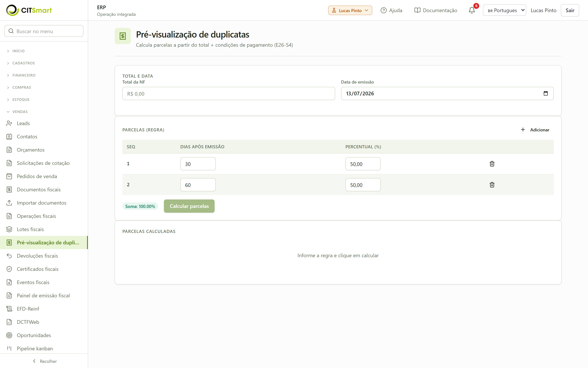The height and width of the screenshot is (368, 588).
Task: Delete installment row 2 with trash icon
Action: pyautogui.click(x=492, y=185)
